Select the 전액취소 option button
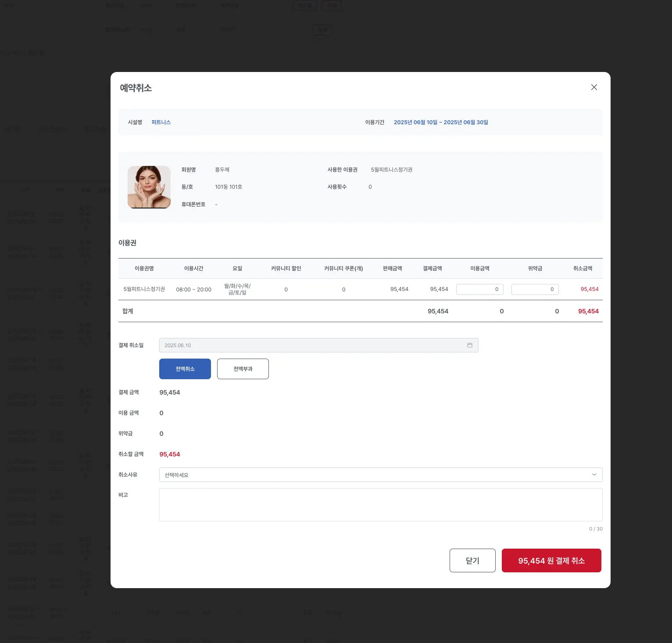 (185, 369)
